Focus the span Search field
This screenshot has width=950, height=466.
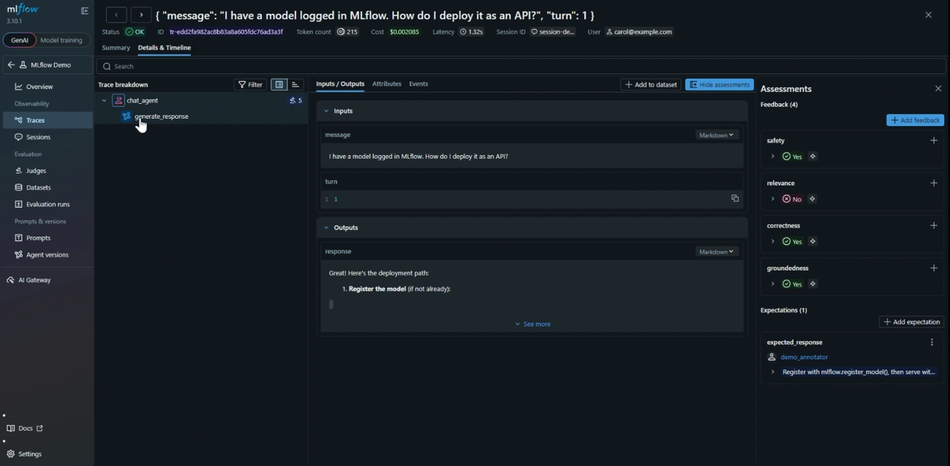521,66
